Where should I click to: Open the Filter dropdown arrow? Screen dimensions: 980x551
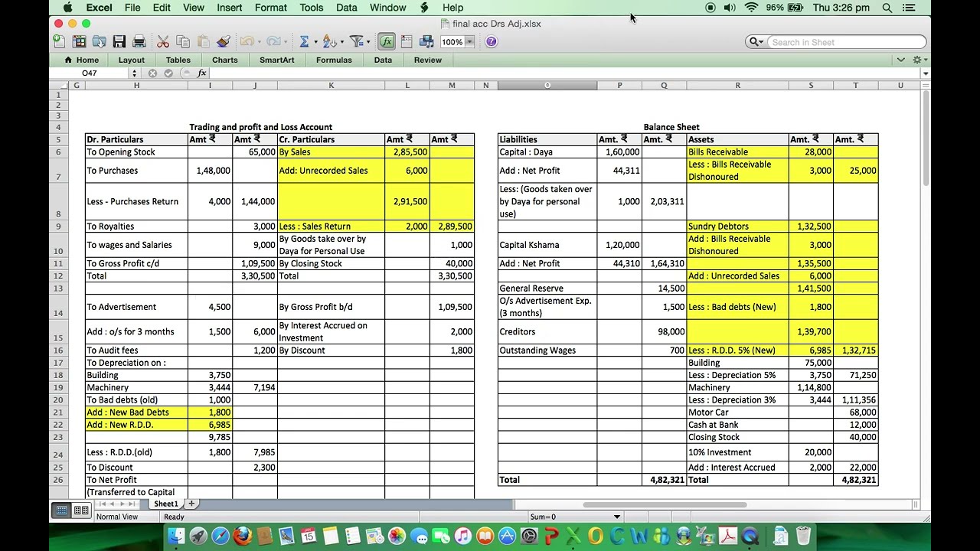coord(368,42)
